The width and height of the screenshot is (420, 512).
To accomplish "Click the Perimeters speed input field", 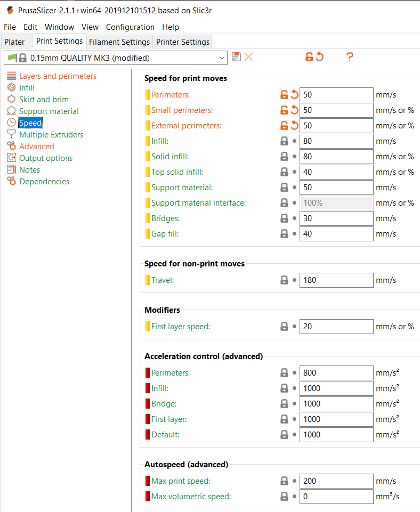I will 336,95.
